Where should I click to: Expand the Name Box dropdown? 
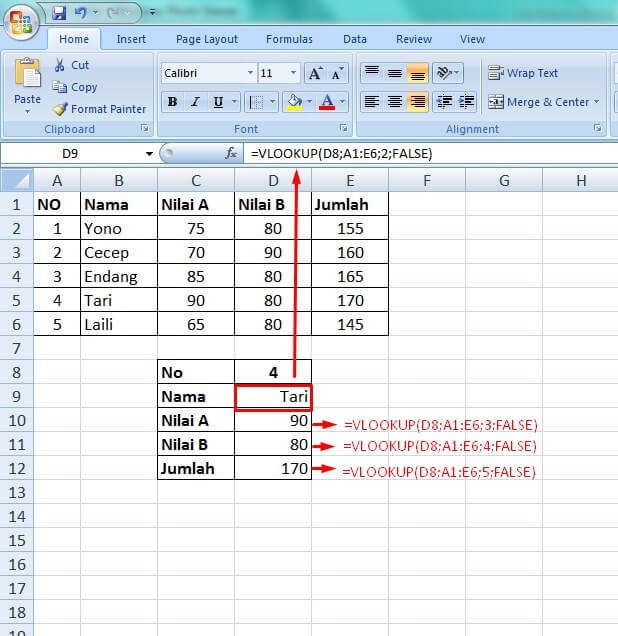pyautogui.click(x=149, y=154)
